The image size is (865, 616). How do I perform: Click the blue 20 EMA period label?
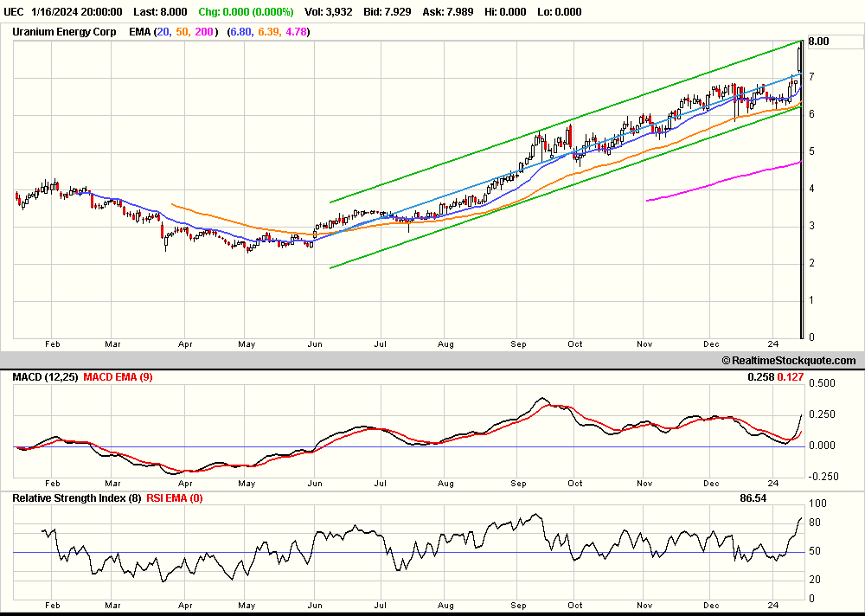163,32
